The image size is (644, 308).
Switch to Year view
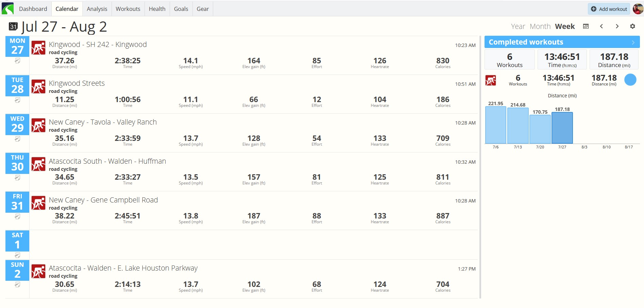518,26
